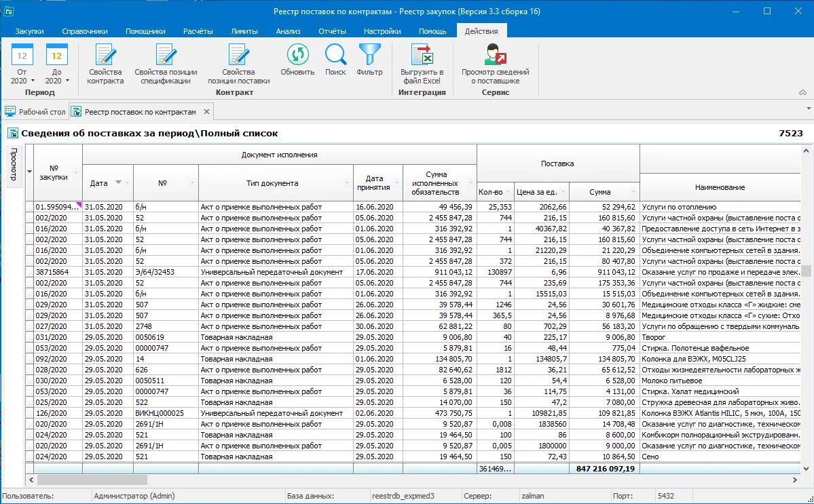Select the cell Сено
The image size is (814, 504).
click(x=720, y=457)
